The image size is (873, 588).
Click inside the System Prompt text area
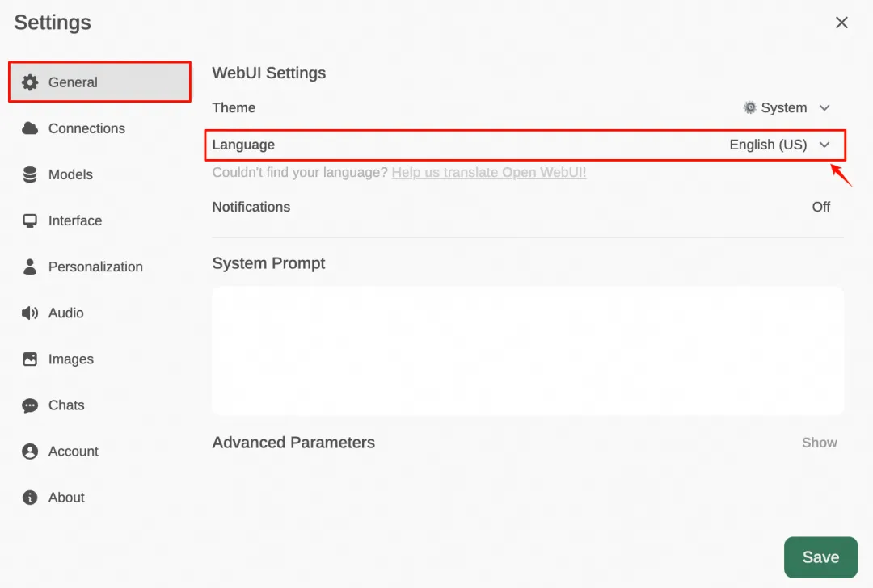coord(527,351)
